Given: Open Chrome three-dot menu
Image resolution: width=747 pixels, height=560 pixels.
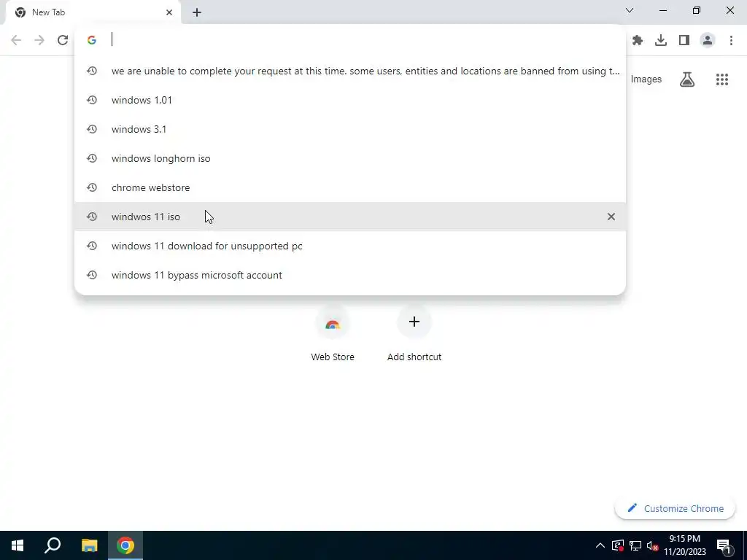Looking at the screenshot, I should [731, 41].
